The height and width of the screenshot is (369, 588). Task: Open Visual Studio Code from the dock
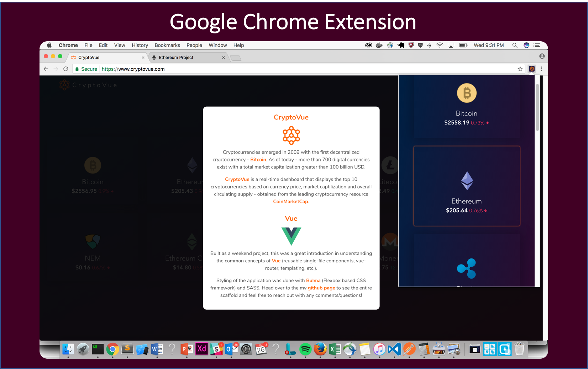394,349
